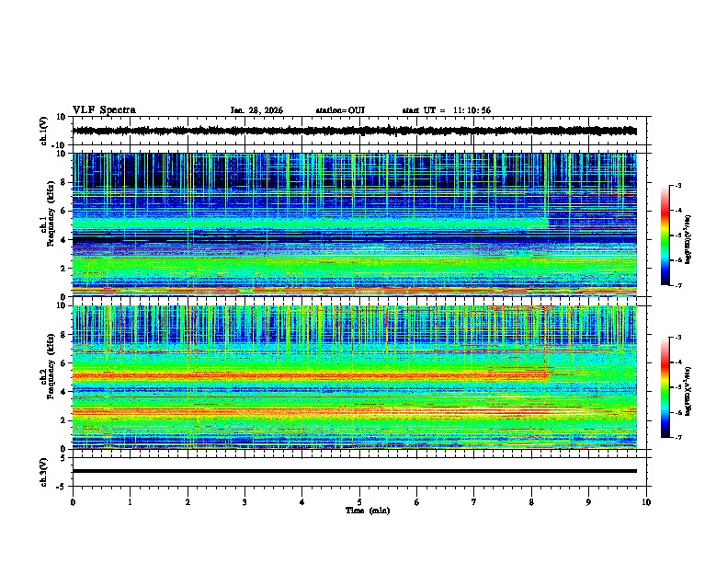Click the "-10" tick on ch.1(V) axis
This screenshot has height=563, width=728.
pos(60,144)
